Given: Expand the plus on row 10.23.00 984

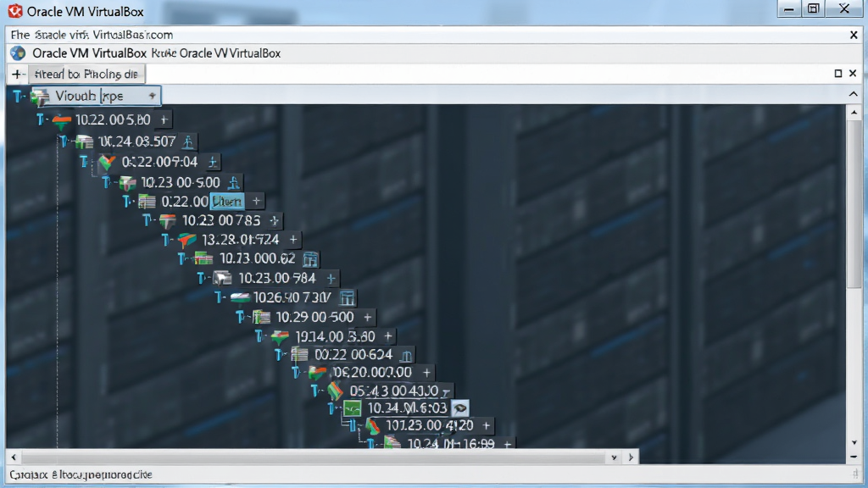Looking at the screenshot, I should pyautogui.click(x=331, y=278).
